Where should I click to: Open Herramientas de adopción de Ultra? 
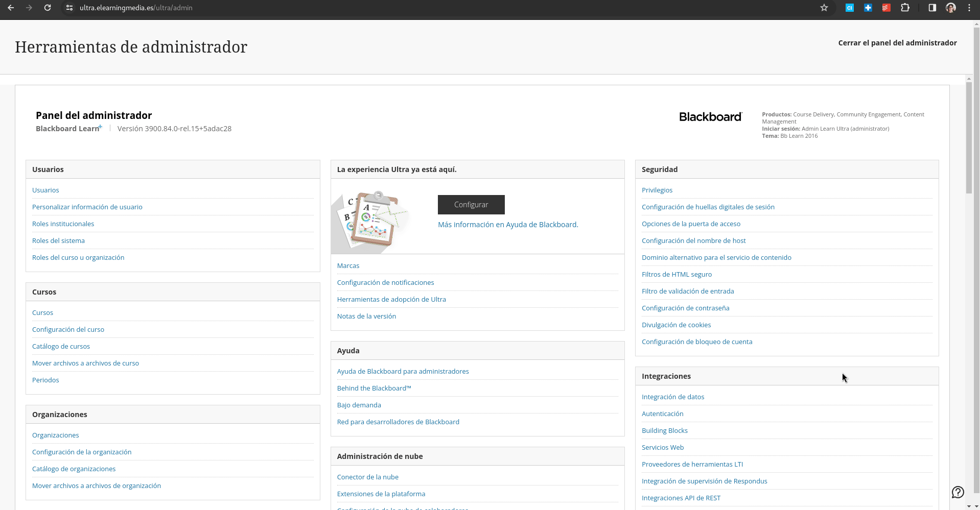(x=391, y=299)
